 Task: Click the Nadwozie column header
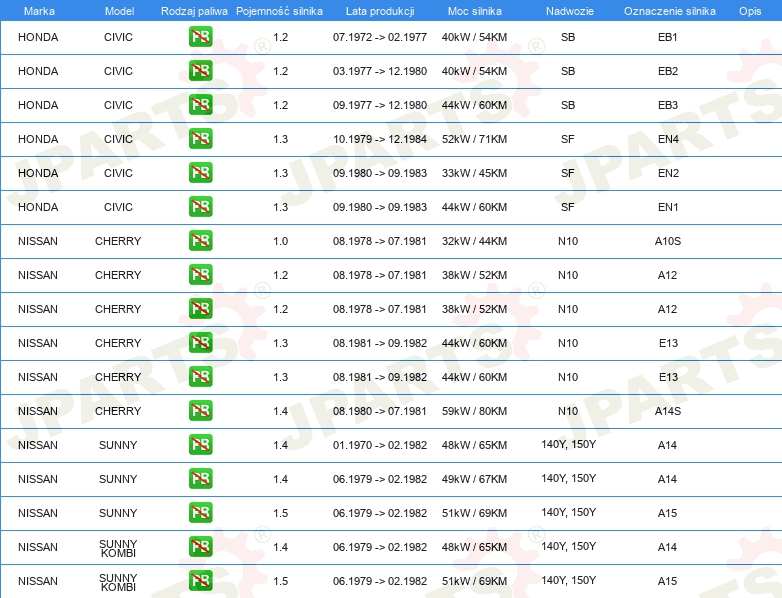point(570,11)
